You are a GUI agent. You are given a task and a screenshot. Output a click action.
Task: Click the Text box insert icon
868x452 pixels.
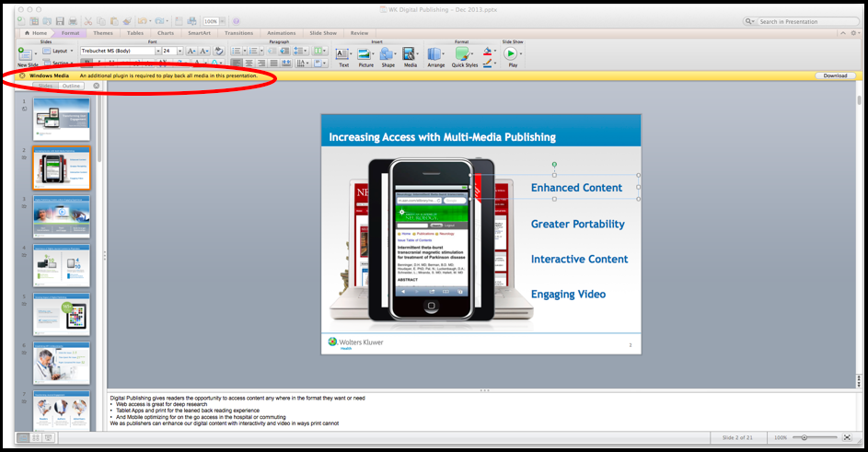click(x=343, y=54)
